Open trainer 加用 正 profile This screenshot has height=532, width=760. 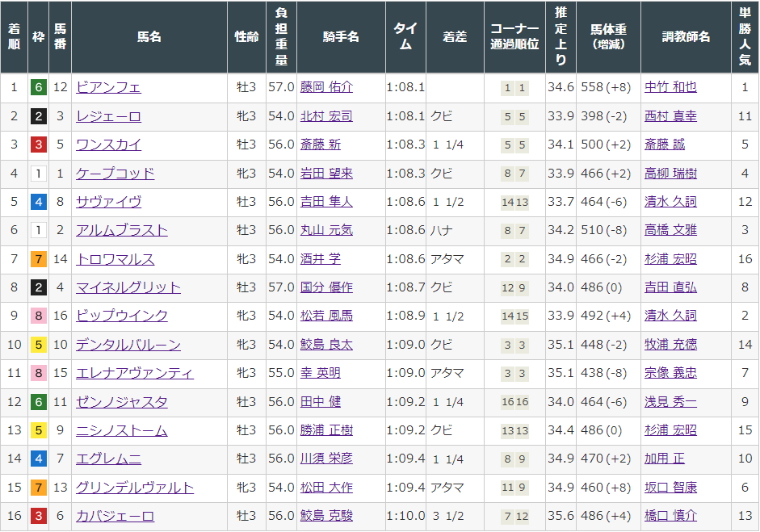(665, 459)
